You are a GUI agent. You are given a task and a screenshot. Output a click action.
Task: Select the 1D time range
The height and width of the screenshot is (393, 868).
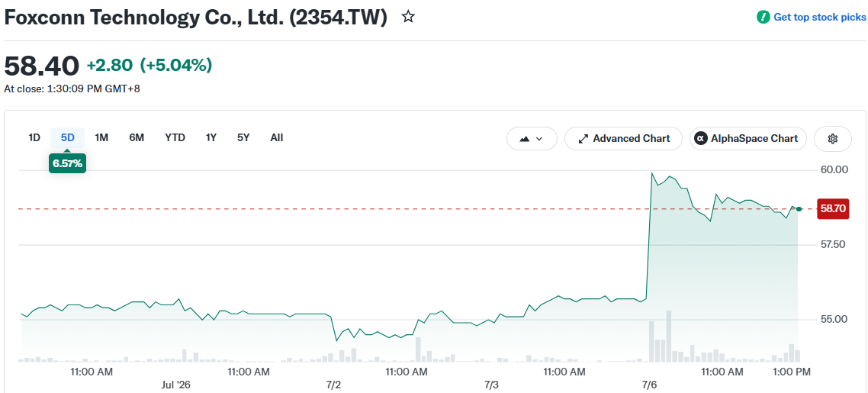[34, 138]
